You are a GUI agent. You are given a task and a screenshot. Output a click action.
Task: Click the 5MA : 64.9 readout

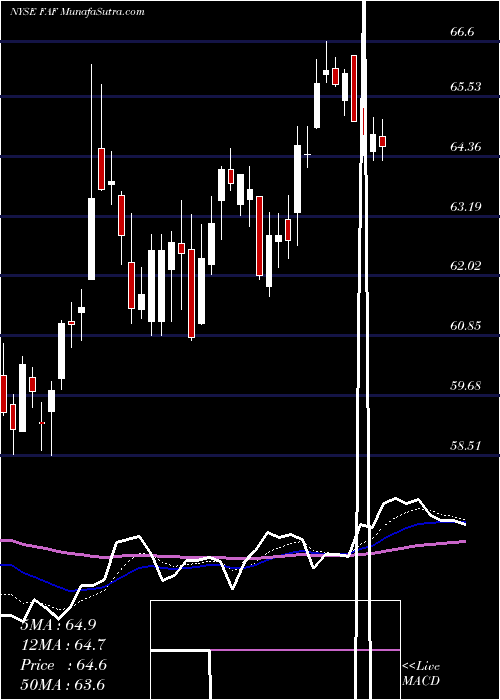point(58,625)
